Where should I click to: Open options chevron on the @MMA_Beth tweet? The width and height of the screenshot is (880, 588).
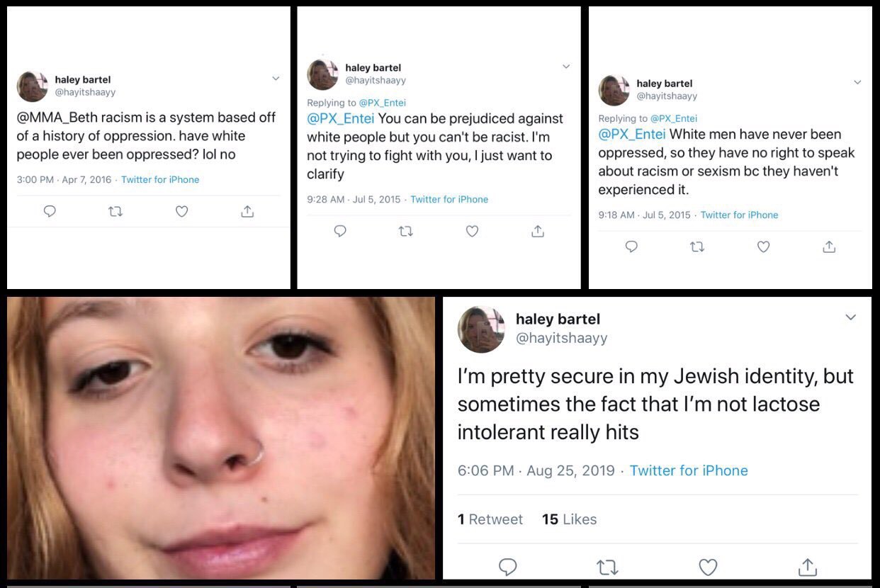[276, 79]
